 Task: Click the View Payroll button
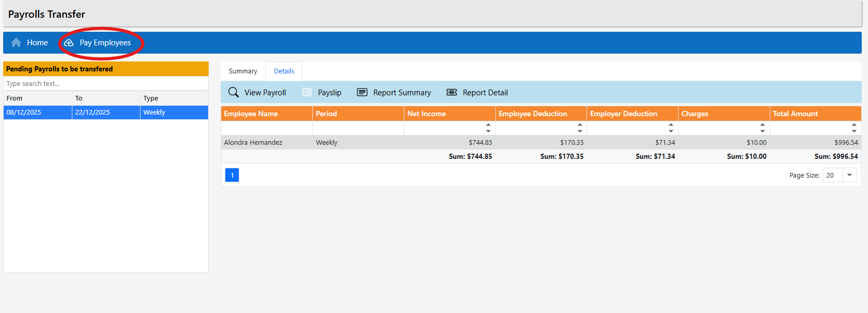click(x=258, y=92)
